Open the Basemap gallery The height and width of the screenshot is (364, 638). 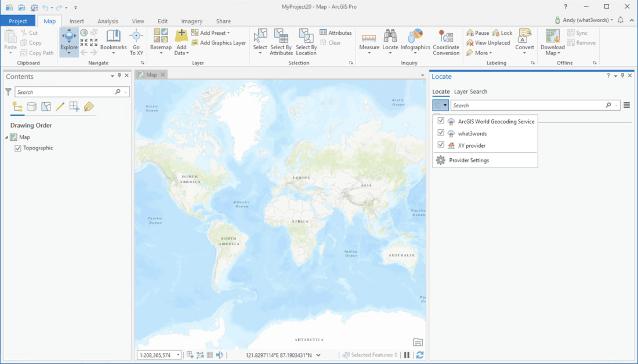pyautogui.click(x=161, y=42)
